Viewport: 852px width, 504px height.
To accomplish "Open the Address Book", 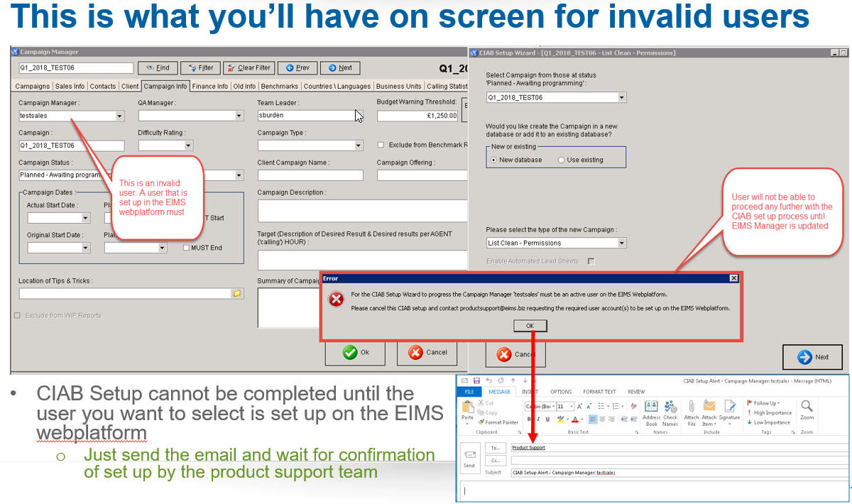I will click(x=651, y=412).
